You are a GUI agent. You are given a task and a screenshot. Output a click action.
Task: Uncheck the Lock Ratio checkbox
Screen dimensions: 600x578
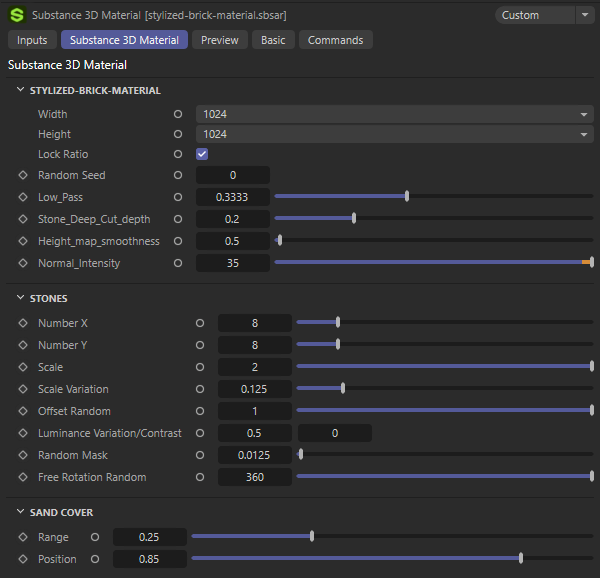202,154
